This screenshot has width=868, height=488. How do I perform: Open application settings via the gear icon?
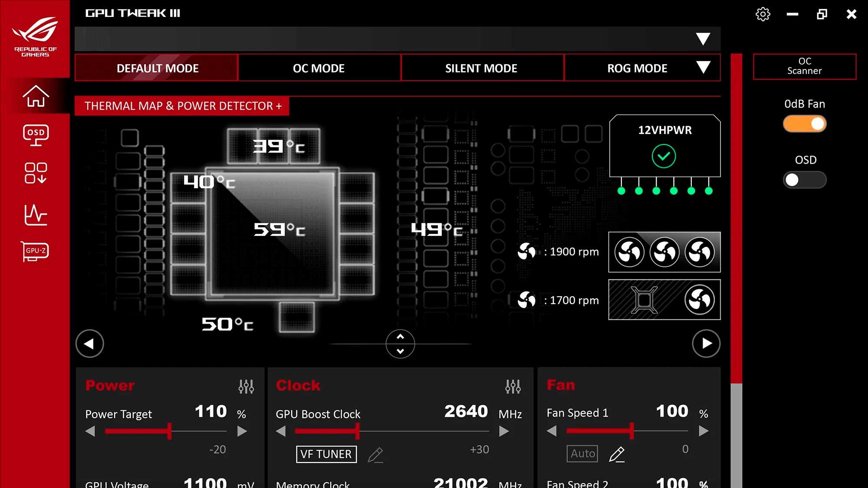click(x=763, y=14)
